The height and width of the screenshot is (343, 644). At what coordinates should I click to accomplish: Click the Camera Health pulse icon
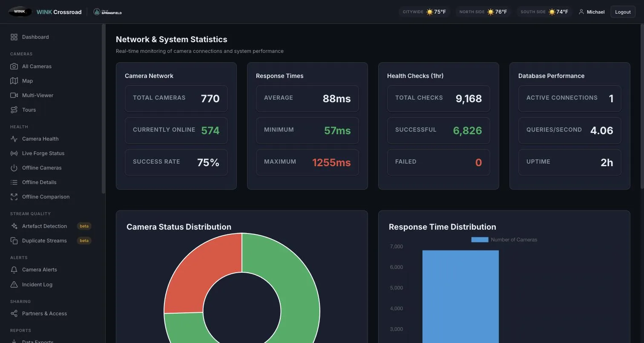(14, 139)
